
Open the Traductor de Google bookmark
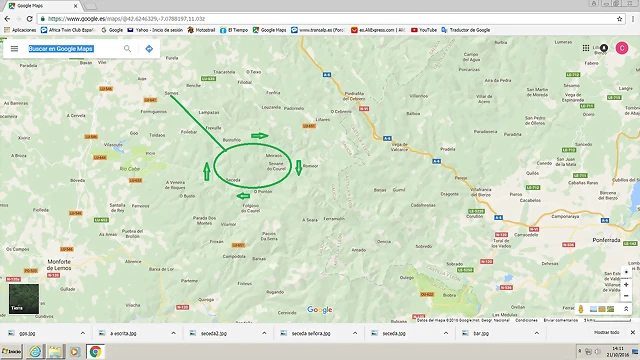point(466,30)
